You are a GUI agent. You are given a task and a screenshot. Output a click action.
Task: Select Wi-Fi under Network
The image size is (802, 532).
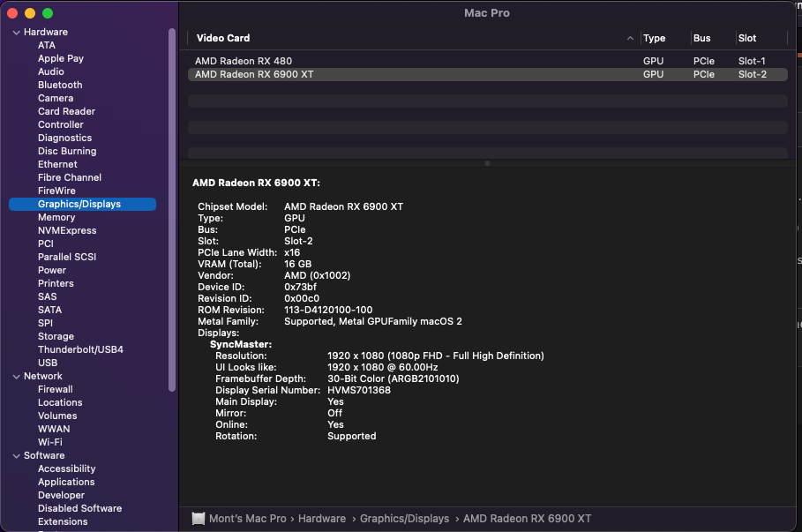[x=50, y=442]
